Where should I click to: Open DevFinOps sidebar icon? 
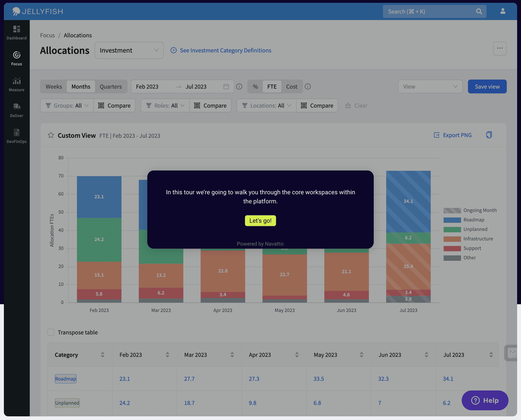click(x=16, y=133)
